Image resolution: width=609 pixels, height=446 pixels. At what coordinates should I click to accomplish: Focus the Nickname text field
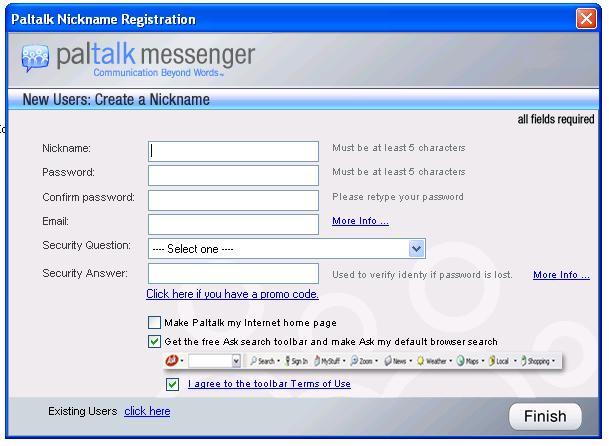pos(233,150)
